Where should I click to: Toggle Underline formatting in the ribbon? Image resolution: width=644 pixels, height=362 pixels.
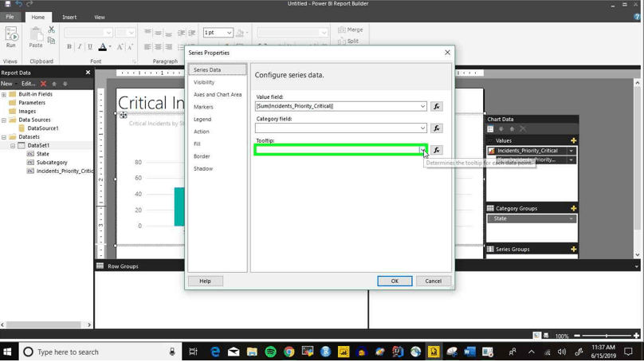point(90,46)
